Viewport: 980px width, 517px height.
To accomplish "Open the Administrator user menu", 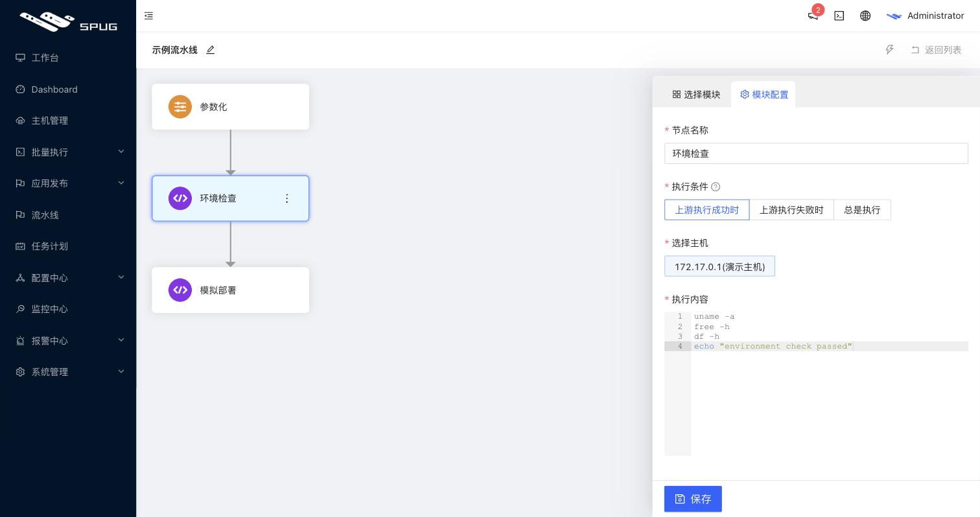I will (x=925, y=16).
